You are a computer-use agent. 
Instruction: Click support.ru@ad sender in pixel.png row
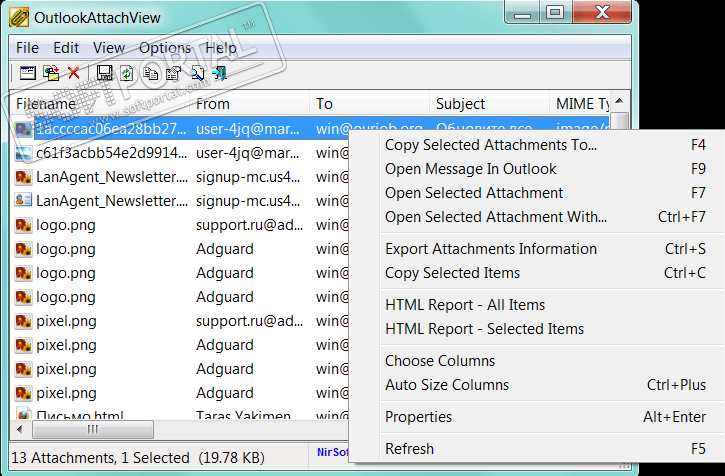pos(249,321)
